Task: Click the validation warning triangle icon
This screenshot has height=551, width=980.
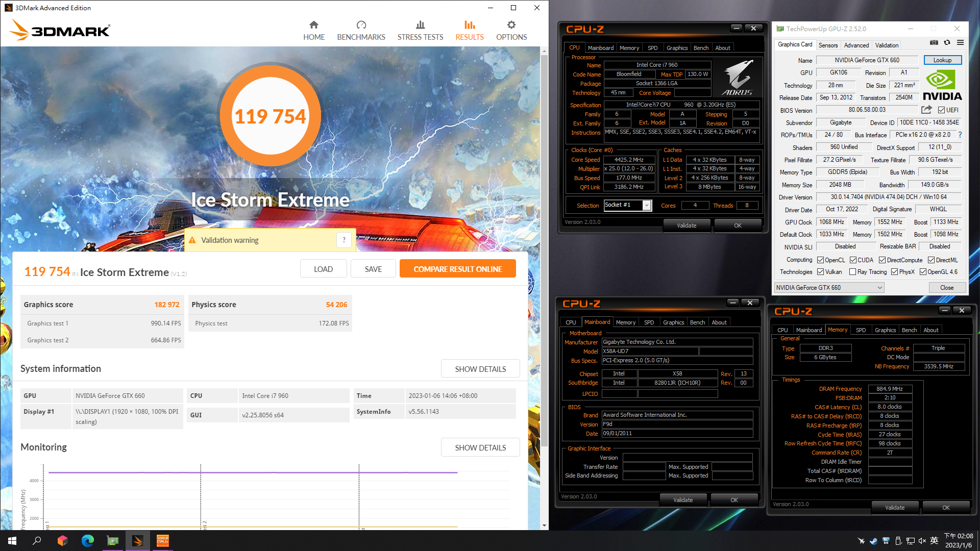Action: [x=192, y=240]
